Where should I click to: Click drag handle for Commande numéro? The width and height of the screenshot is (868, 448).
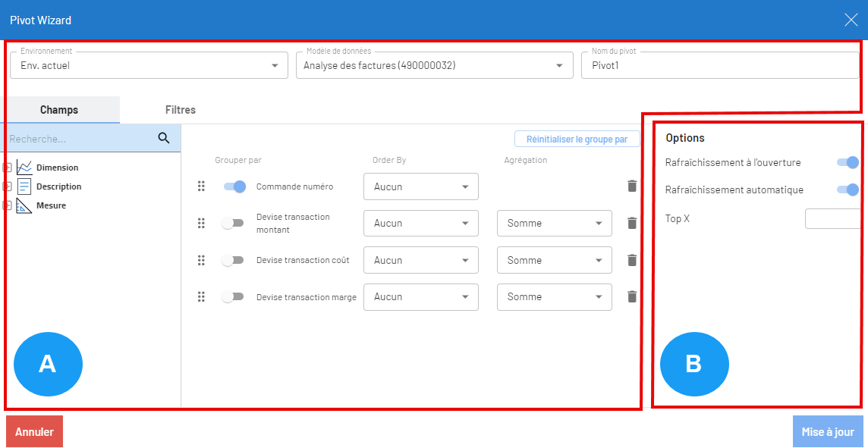click(x=201, y=186)
